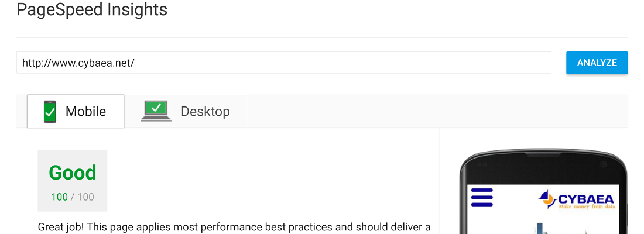Click the PageSpeed Insights heading
The width and height of the screenshot is (644, 234).
(92, 10)
